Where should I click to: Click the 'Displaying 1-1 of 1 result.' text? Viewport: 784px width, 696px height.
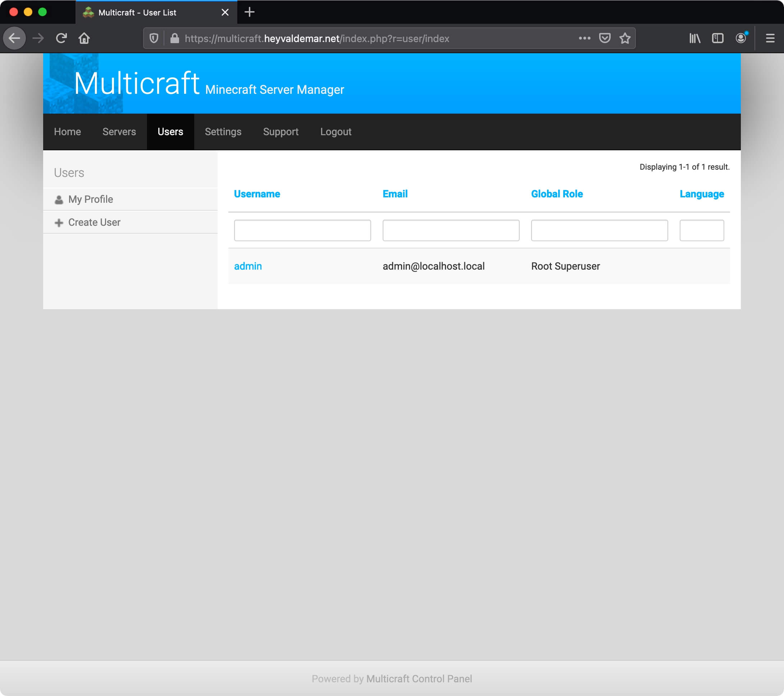[x=684, y=167]
